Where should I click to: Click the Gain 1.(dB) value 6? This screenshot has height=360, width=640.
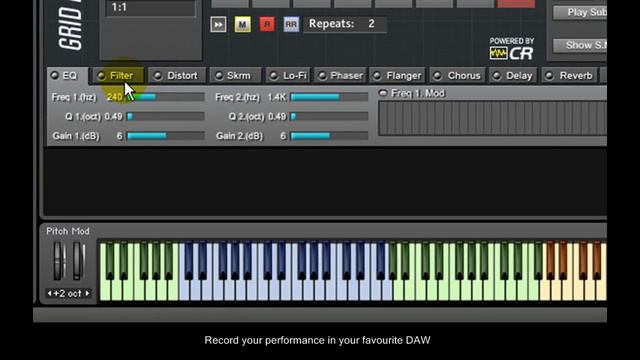click(x=119, y=136)
